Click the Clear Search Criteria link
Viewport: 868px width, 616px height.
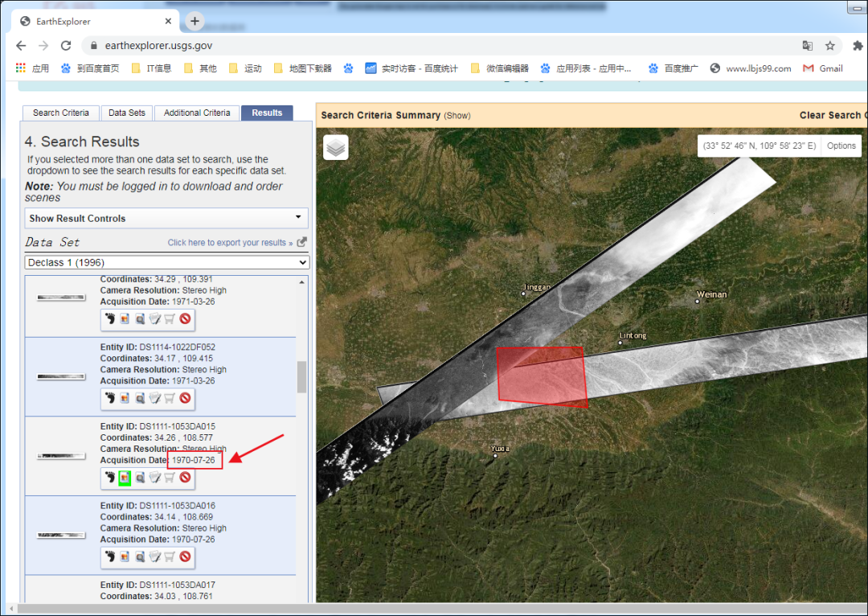[832, 115]
